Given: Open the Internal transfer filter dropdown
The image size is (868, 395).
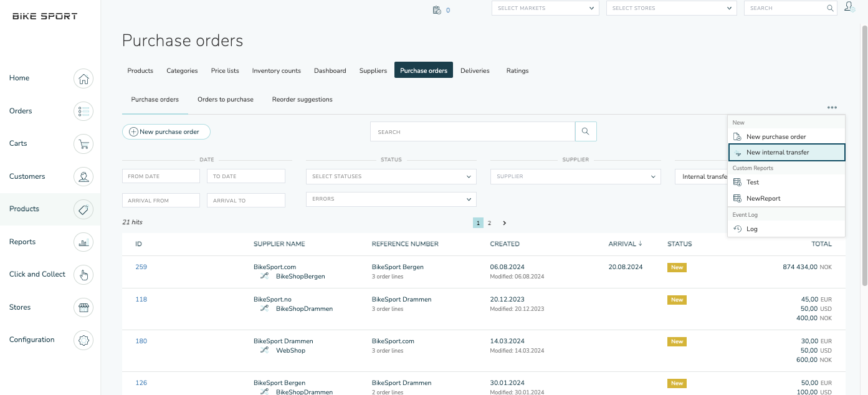Looking at the screenshot, I should pyautogui.click(x=701, y=176).
